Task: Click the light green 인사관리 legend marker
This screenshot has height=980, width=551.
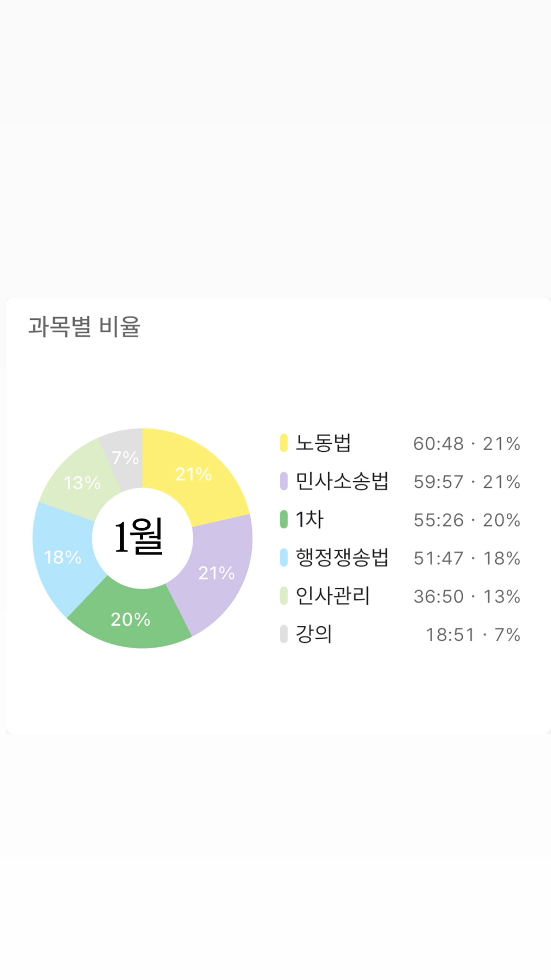Action: pyautogui.click(x=284, y=596)
